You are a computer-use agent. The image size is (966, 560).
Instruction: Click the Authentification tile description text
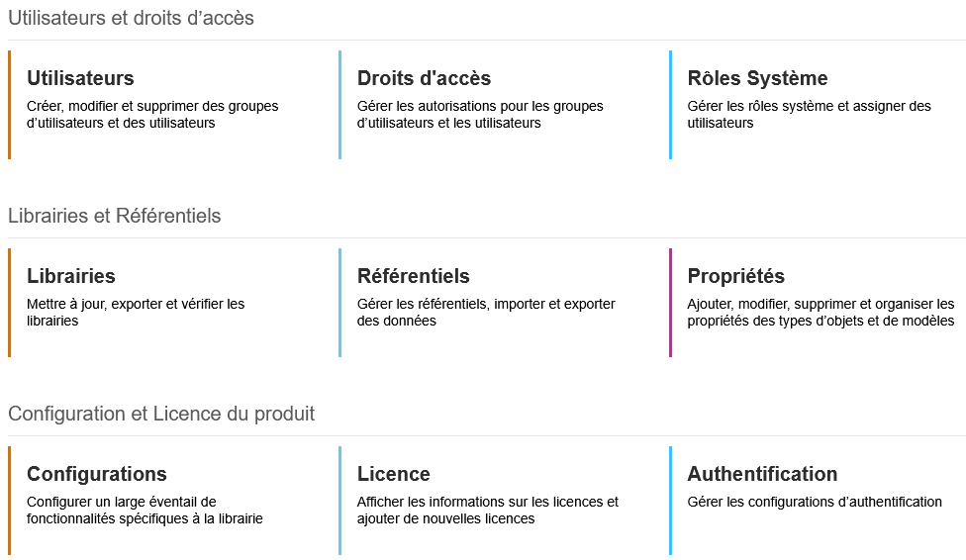click(x=815, y=502)
